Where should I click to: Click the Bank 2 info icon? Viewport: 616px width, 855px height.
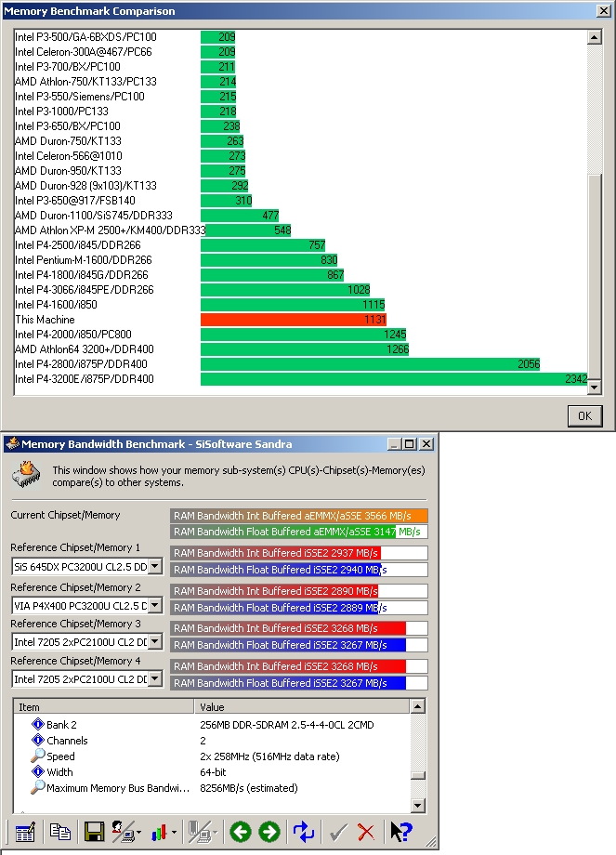[37, 724]
